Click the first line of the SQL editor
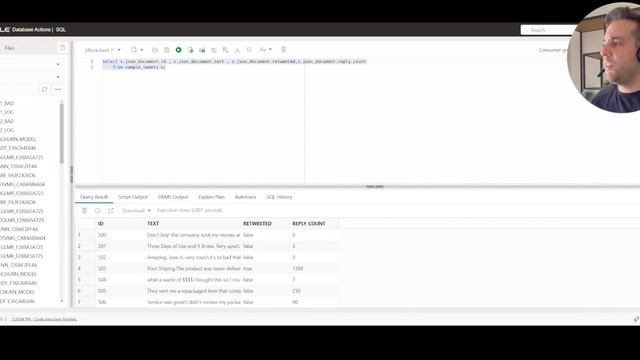Image resolution: width=640 pixels, height=360 pixels. (x=234, y=62)
